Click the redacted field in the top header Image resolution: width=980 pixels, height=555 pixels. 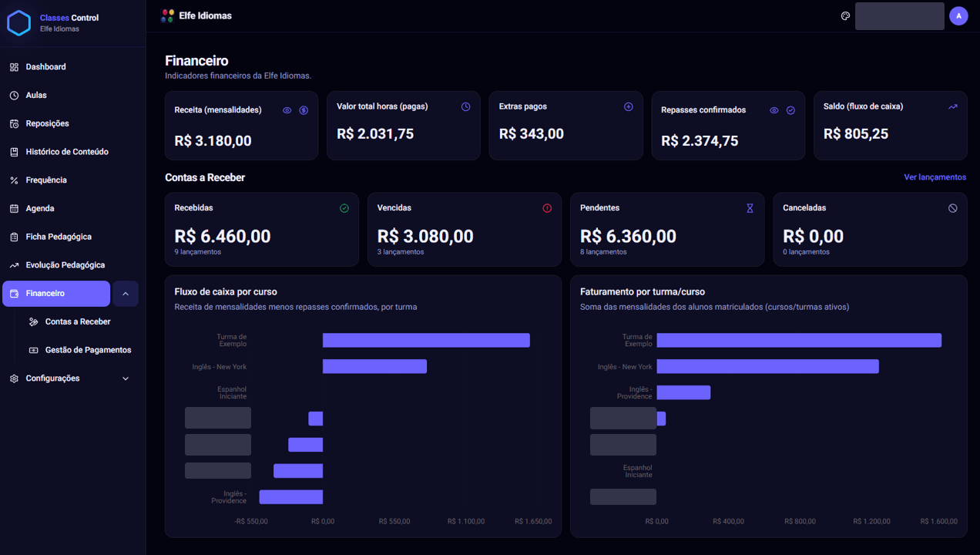(x=899, y=16)
